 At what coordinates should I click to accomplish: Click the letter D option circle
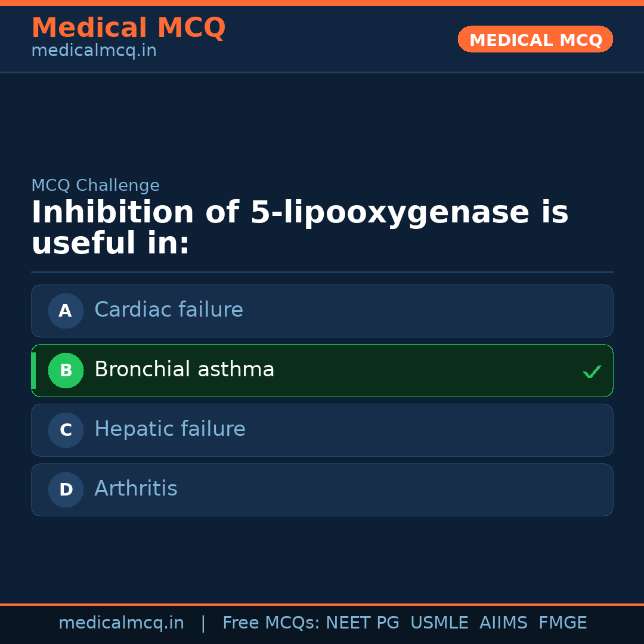pos(66,490)
